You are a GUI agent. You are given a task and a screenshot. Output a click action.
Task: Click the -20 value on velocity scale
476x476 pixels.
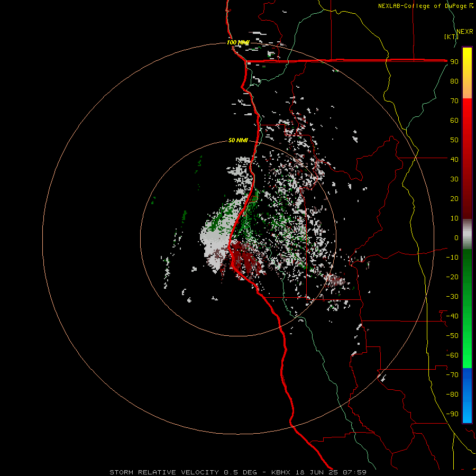pos(452,277)
